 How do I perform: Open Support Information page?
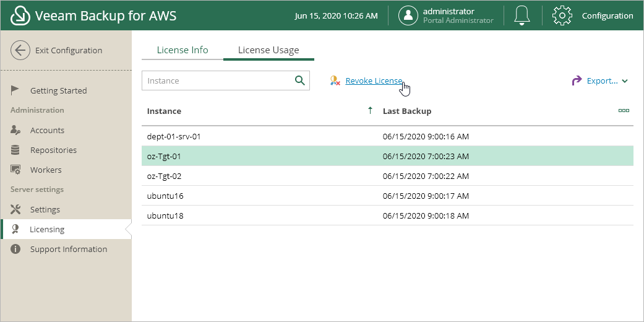[x=68, y=249]
